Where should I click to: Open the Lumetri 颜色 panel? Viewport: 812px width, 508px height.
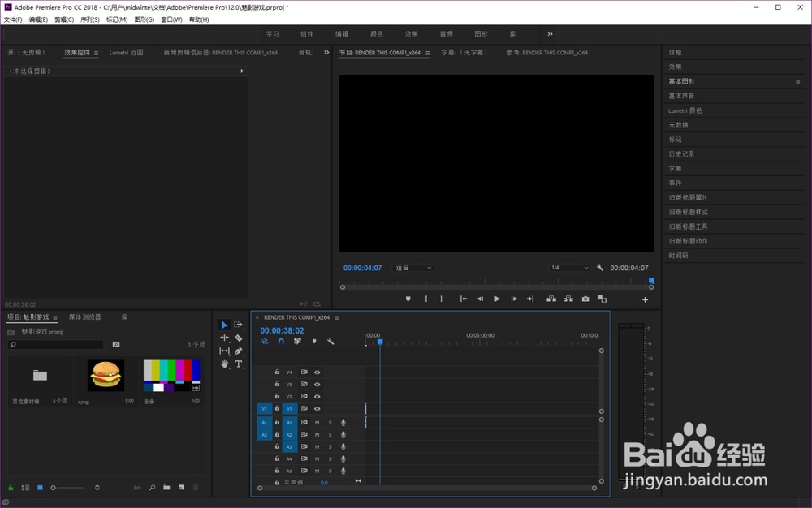click(685, 110)
